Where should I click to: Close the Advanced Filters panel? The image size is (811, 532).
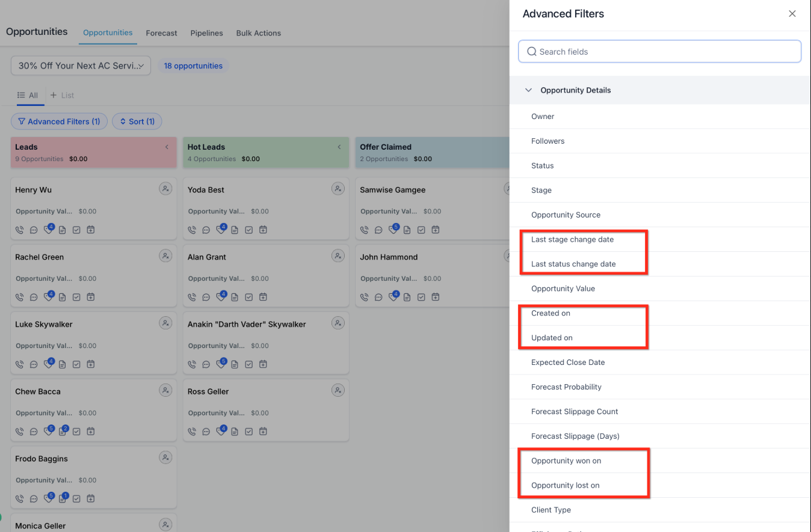point(792,14)
